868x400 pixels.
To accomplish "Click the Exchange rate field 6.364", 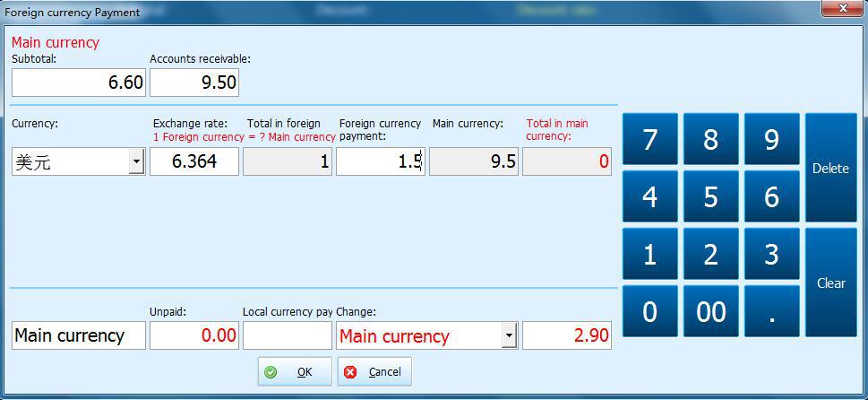I will (x=194, y=161).
